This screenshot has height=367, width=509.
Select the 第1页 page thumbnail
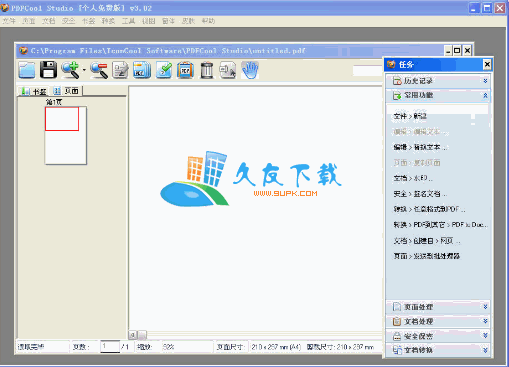[x=66, y=135]
